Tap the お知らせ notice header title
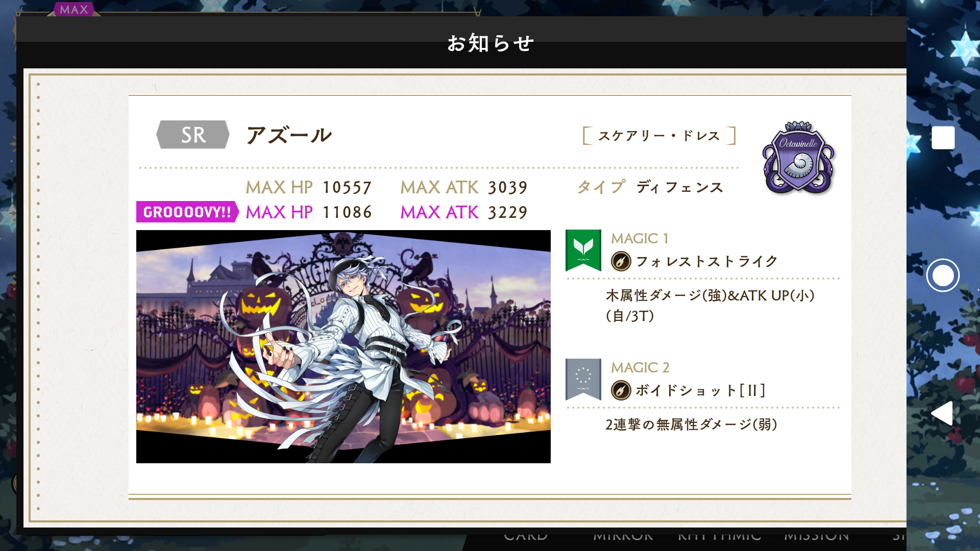The height and width of the screenshot is (551, 980). click(491, 43)
